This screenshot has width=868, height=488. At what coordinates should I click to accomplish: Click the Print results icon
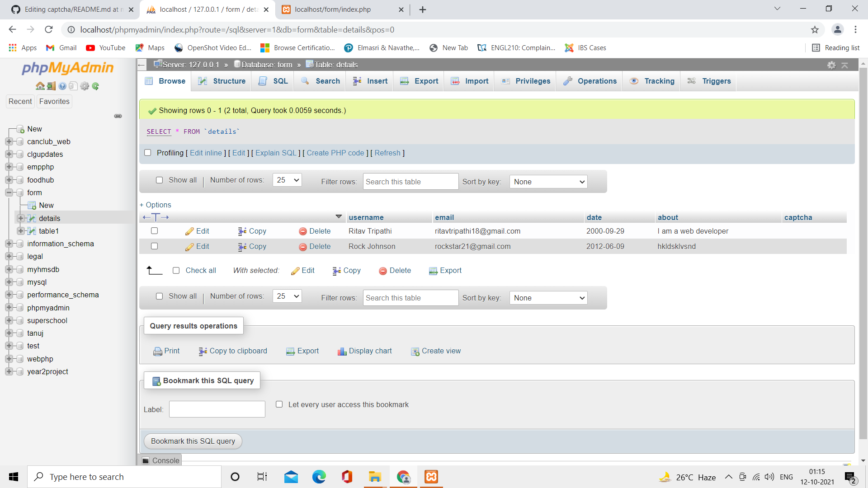tap(157, 351)
